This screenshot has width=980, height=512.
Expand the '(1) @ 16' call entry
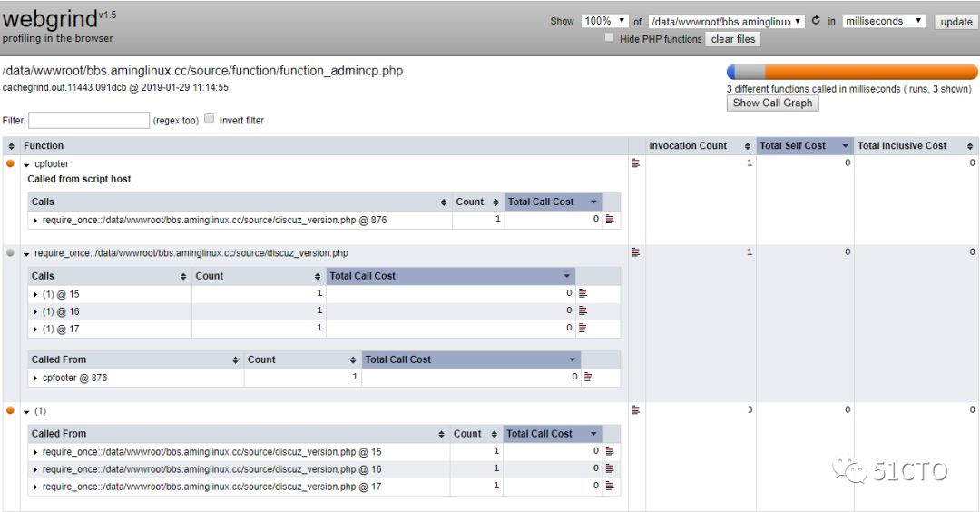(x=35, y=311)
